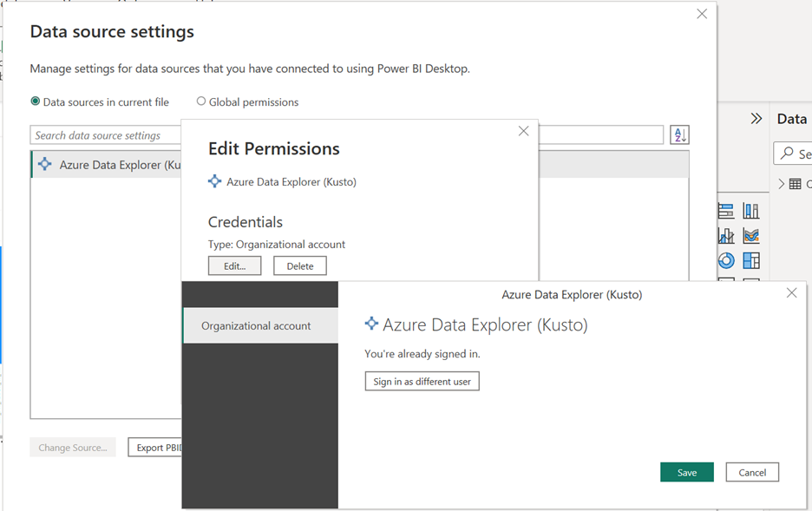Click 'Type: Organizational account' text
Screen dimensions: 812x511
[x=277, y=245]
